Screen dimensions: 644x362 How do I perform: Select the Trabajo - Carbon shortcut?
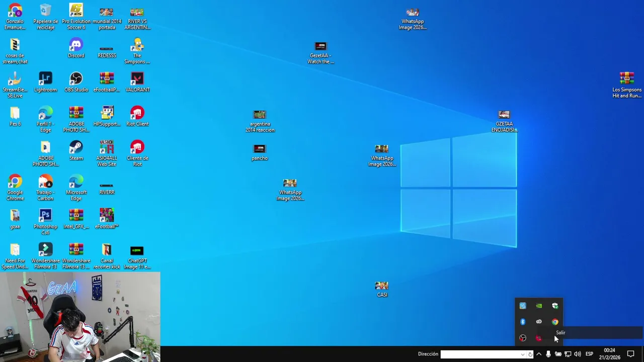click(45, 188)
